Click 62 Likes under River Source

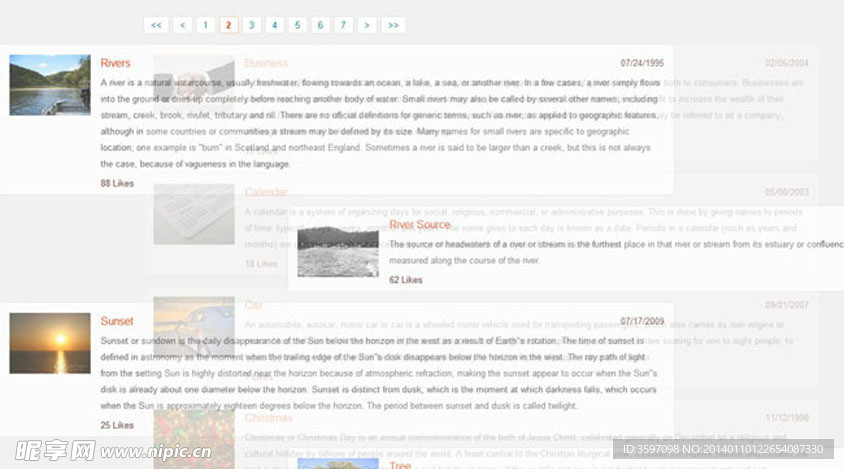[x=405, y=280]
